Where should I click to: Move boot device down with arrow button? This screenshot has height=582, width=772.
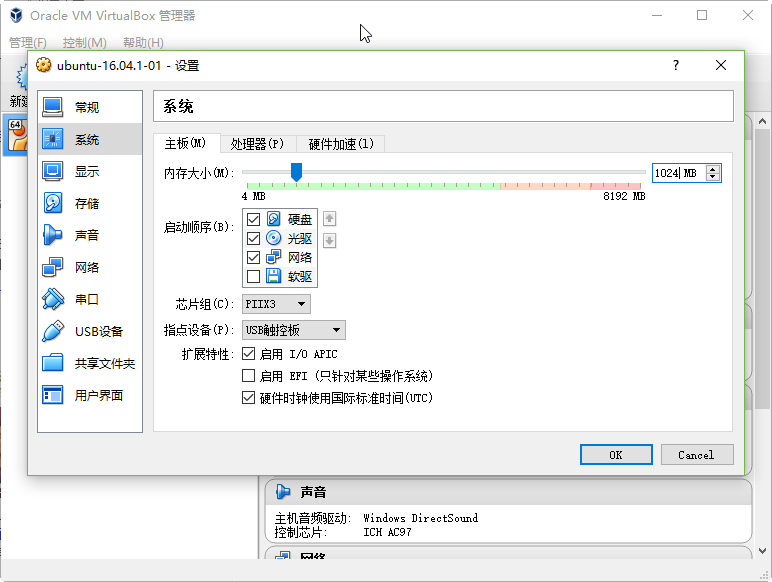[x=329, y=240]
